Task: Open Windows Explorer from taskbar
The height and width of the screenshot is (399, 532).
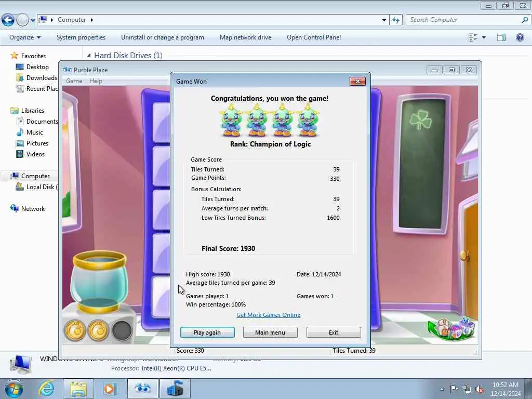Action: 78,389
